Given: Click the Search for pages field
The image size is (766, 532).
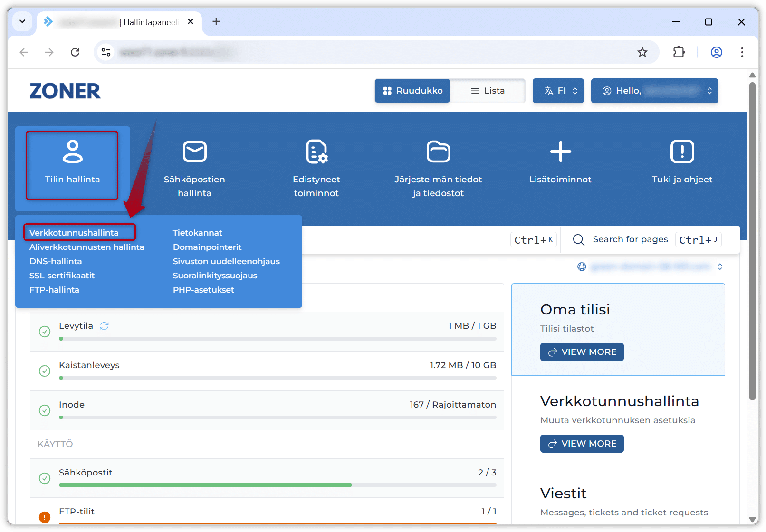Looking at the screenshot, I should 630,239.
